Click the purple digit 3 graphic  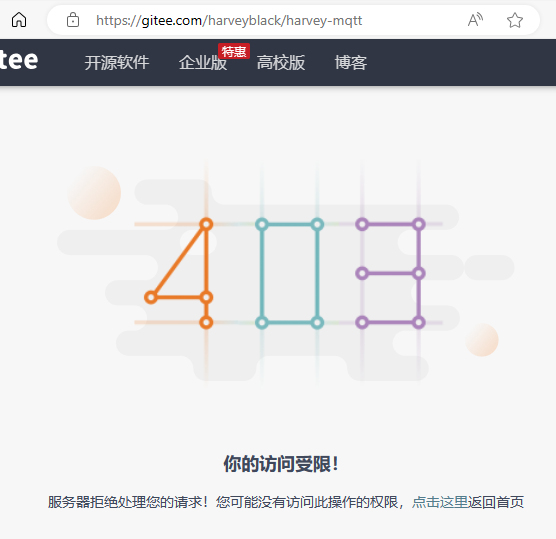pos(390,273)
